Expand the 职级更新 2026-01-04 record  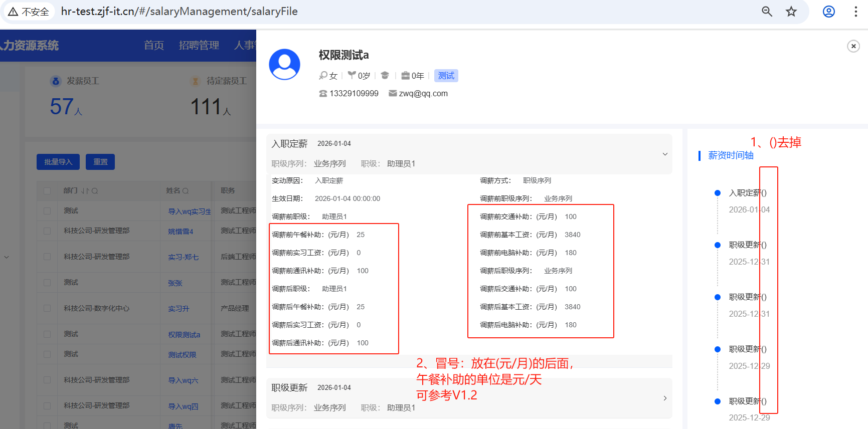pos(665,398)
